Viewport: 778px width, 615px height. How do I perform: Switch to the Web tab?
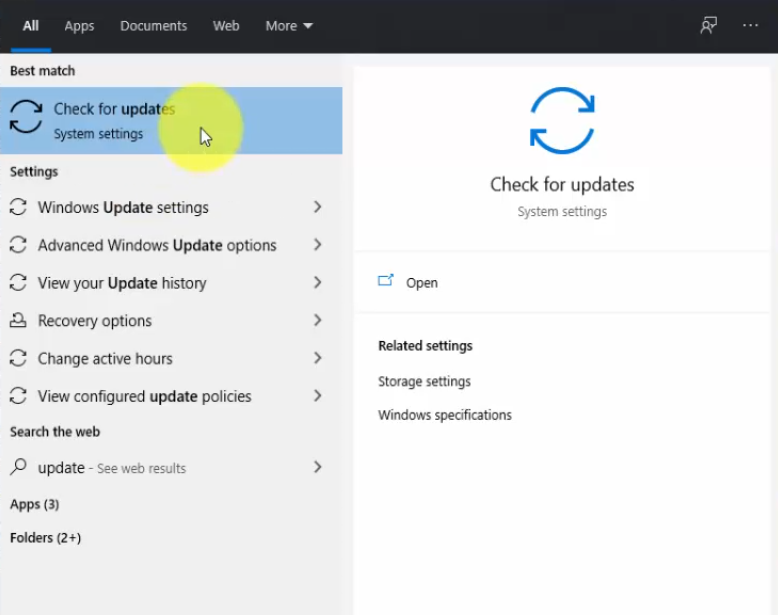point(226,26)
